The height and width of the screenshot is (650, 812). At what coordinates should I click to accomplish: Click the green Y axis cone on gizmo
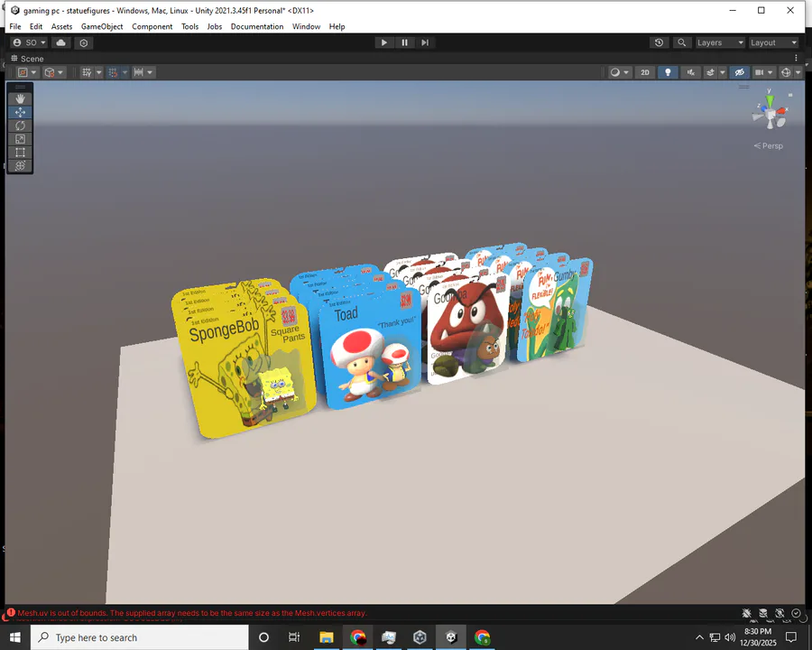[770, 100]
